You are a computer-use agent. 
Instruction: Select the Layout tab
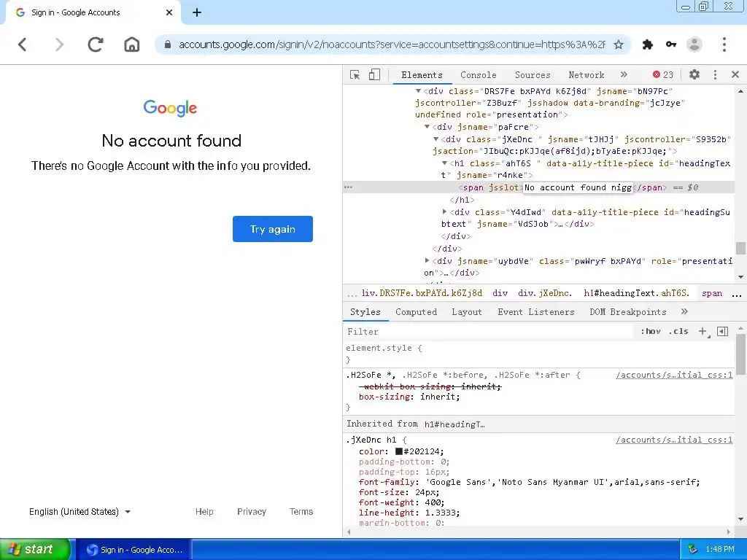[466, 312]
